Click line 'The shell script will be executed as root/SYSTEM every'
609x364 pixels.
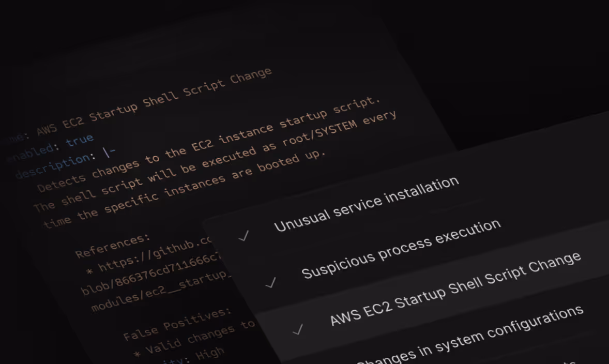215,161
